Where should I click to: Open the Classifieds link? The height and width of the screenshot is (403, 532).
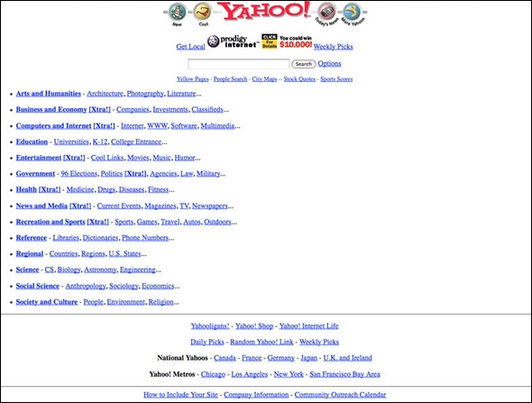coord(207,110)
